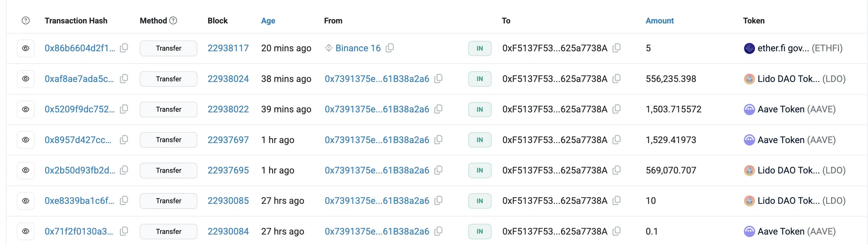Click the '20 mins ago' age cell
Image resolution: width=868 pixels, height=245 pixels.
tap(286, 48)
